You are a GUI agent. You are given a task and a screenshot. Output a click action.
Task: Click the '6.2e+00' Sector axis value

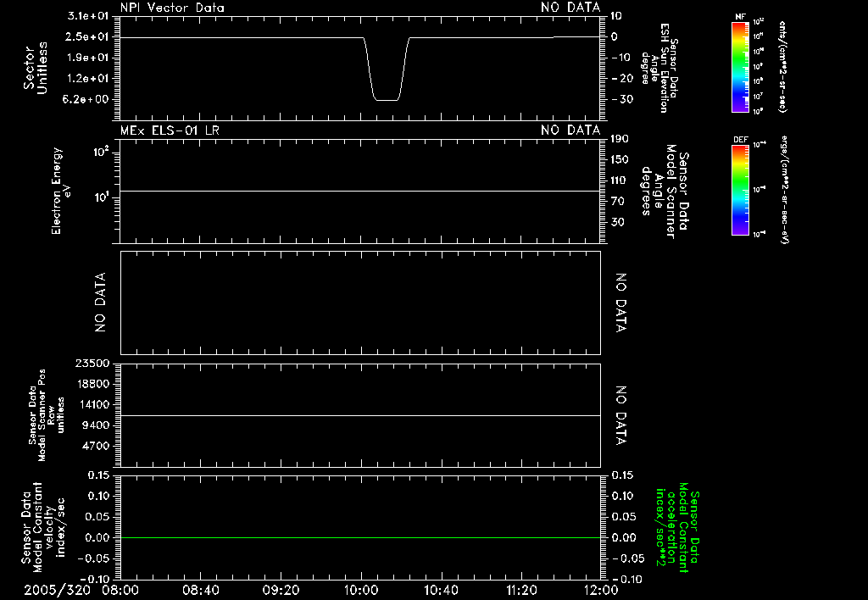87,100
